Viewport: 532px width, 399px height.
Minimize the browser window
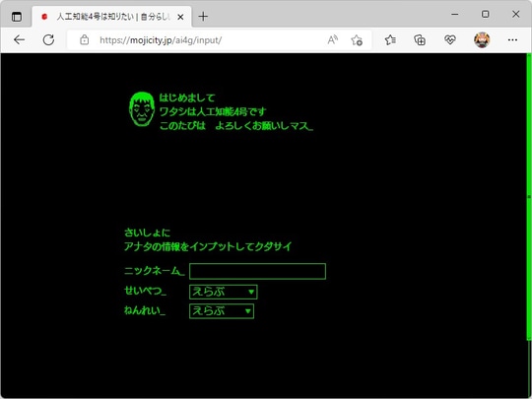coord(455,14)
